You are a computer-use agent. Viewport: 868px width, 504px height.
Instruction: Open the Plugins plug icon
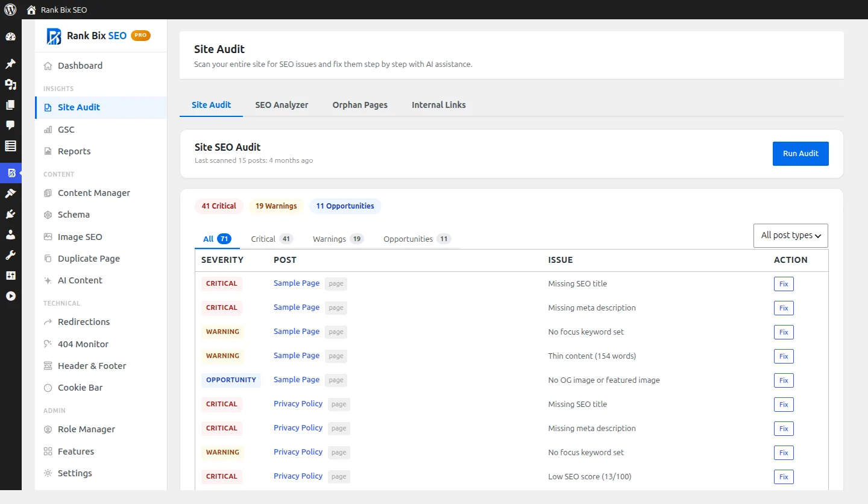[x=10, y=214]
